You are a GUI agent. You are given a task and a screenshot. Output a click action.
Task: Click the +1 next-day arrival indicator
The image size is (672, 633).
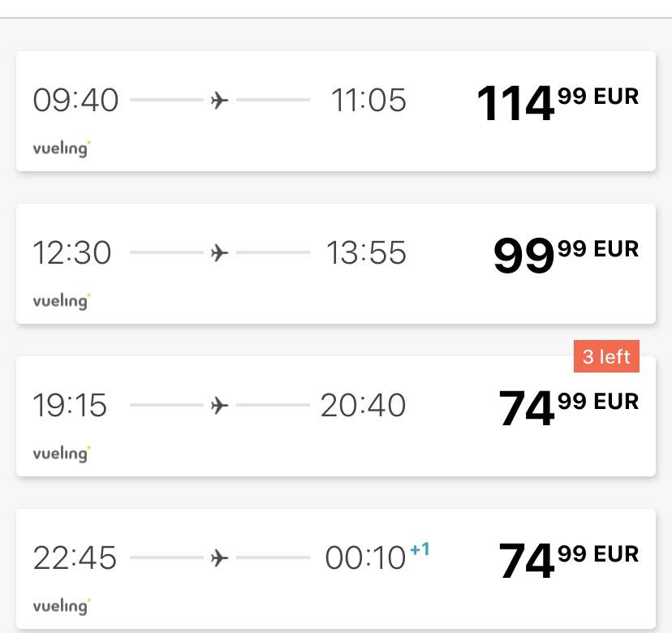click(420, 549)
